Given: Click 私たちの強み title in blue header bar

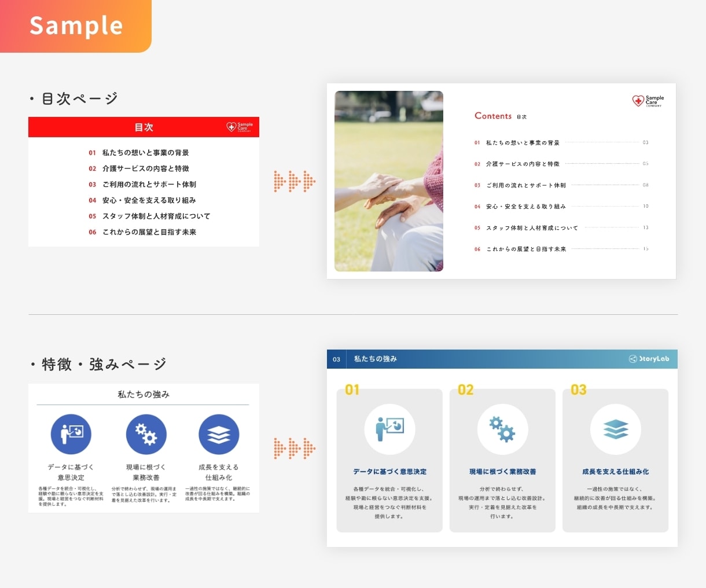Looking at the screenshot, I should [376, 359].
